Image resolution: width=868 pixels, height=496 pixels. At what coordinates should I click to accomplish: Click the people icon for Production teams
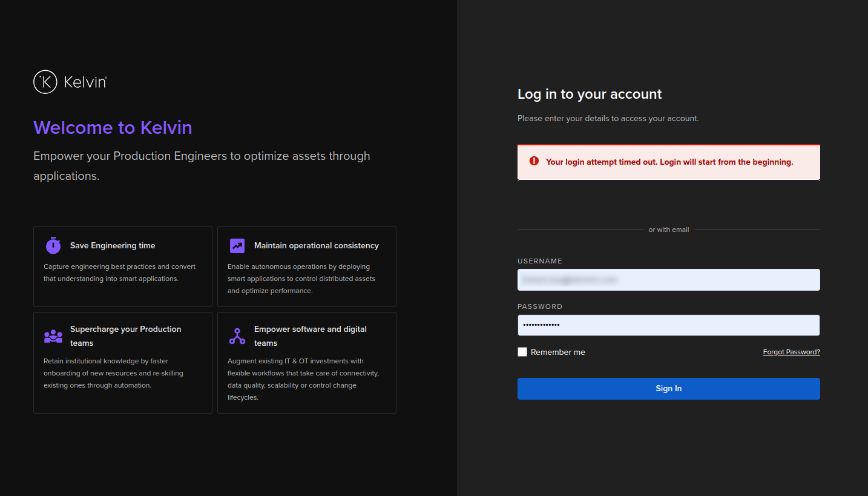click(53, 336)
